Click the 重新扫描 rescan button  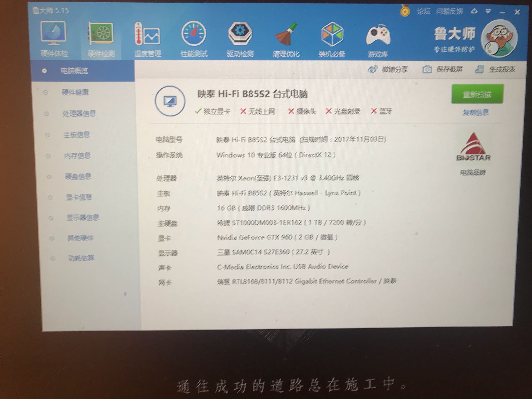(477, 94)
